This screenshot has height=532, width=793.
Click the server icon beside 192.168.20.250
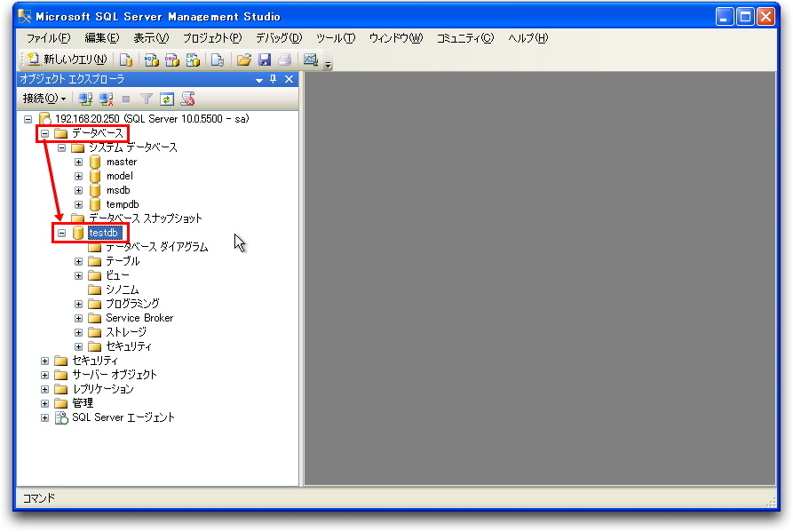44,119
